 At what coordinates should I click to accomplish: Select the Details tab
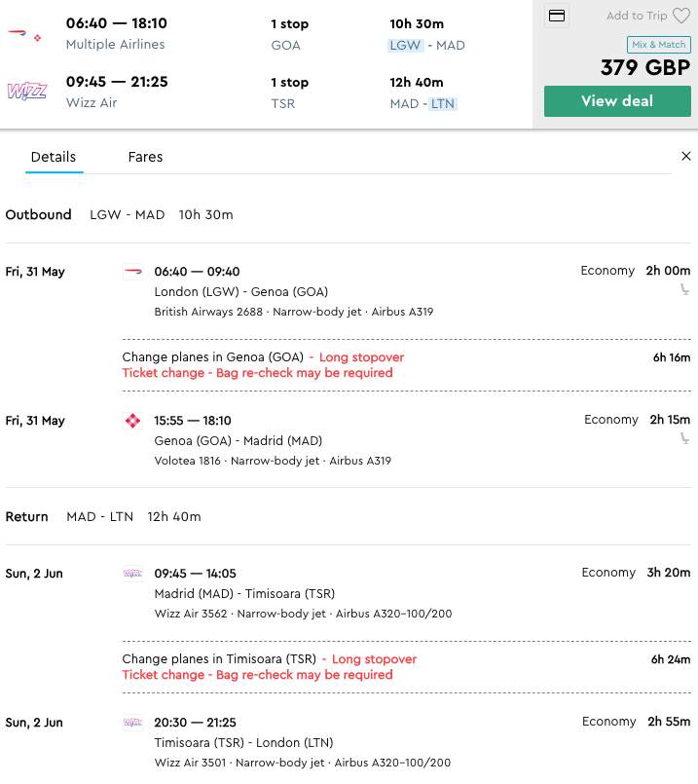54,157
